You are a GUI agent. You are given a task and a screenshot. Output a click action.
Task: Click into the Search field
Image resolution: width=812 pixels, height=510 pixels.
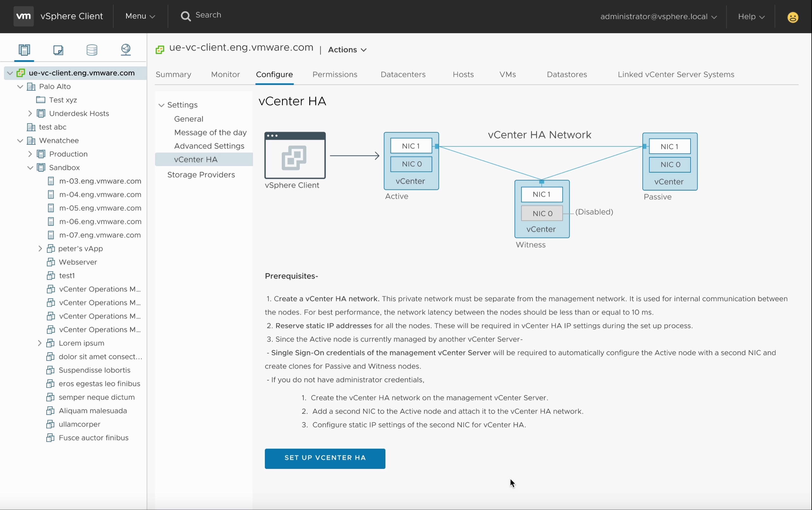(x=209, y=15)
